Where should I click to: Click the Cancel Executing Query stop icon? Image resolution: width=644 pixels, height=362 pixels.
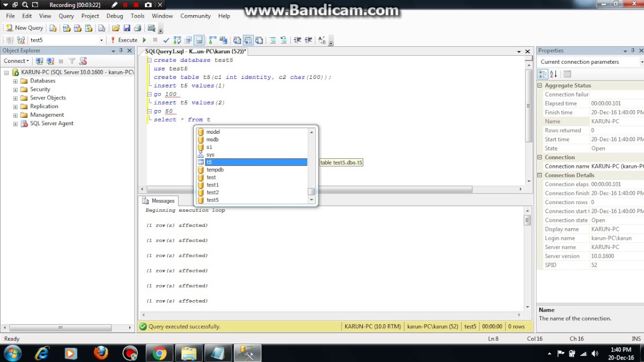[155, 40]
